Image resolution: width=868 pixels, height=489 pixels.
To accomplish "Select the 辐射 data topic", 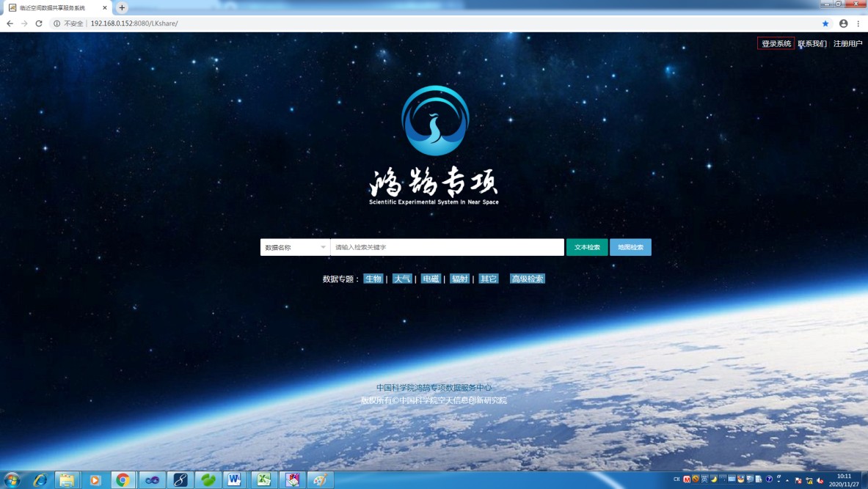I will [x=459, y=279].
